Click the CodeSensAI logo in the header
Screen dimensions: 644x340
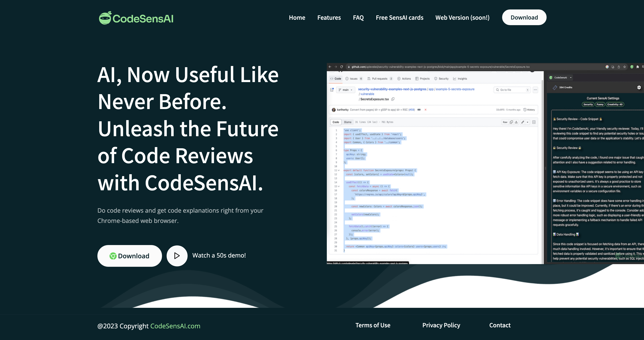tap(136, 18)
